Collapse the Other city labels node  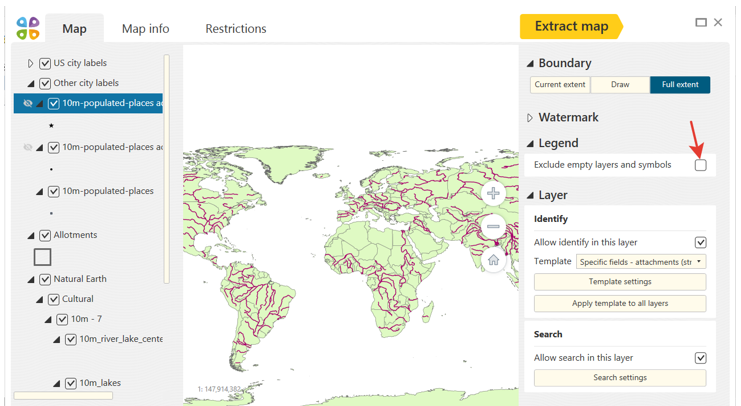pyautogui.click(x=31, y=84)
